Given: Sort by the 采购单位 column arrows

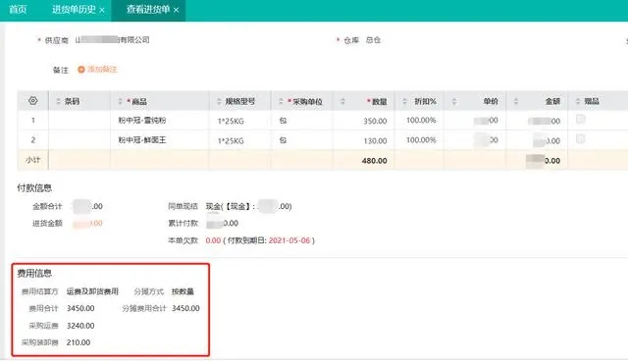Looking at the screenshot, I should coord(281,101).
